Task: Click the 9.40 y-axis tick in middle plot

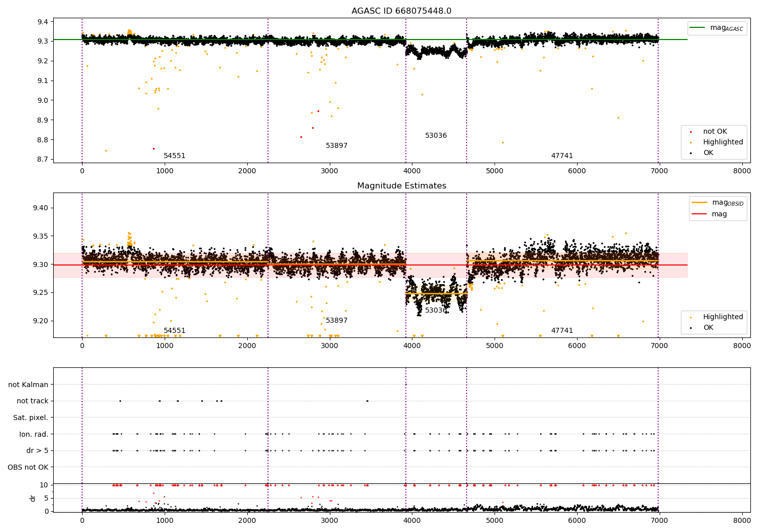Action: [41, 208]
